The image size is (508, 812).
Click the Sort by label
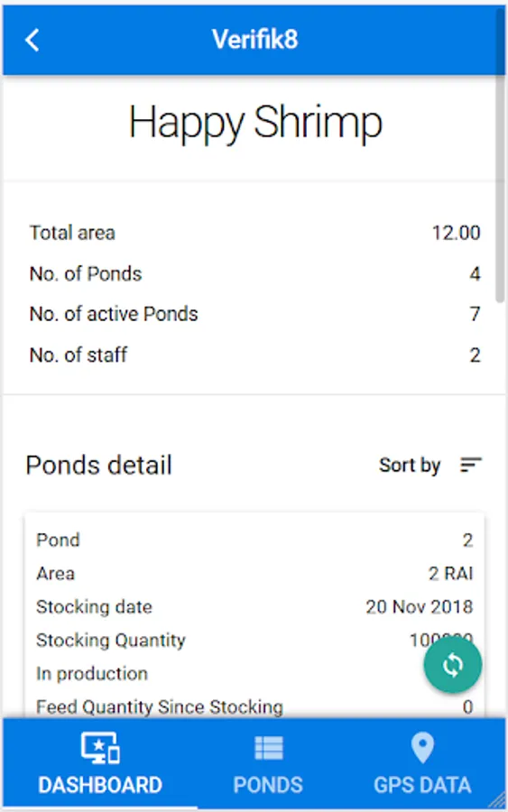coord(410,465)
